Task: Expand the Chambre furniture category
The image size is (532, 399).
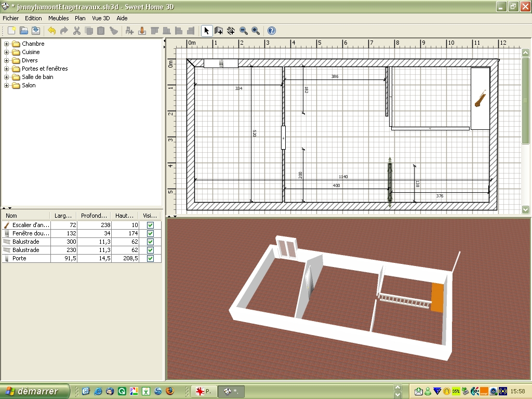Action: (7, 44)
